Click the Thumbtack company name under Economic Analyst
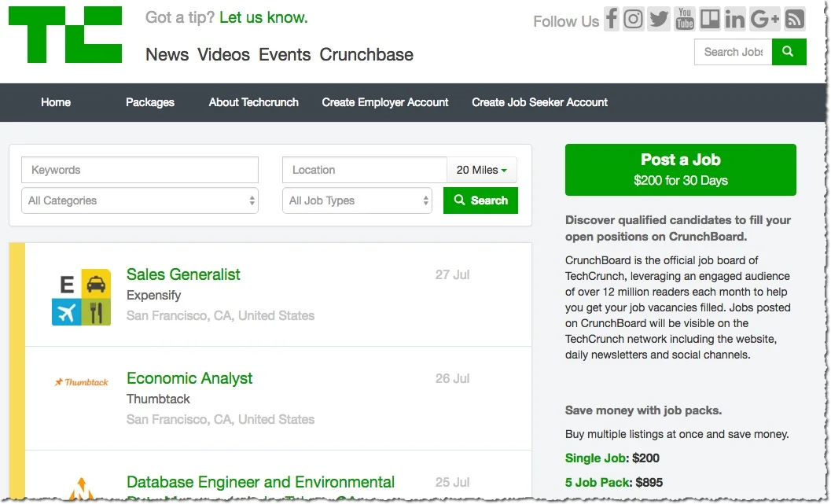831x504 pixels. pos(158,399)
